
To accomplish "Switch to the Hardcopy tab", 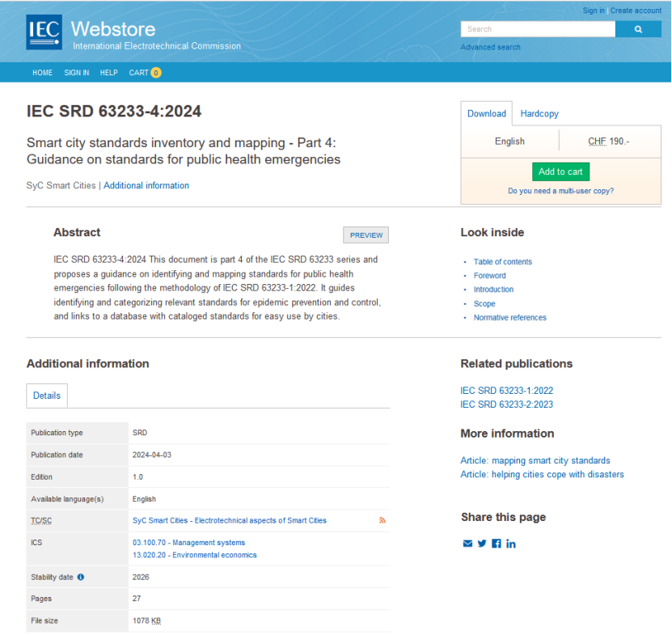I will [x=539, y=114].
